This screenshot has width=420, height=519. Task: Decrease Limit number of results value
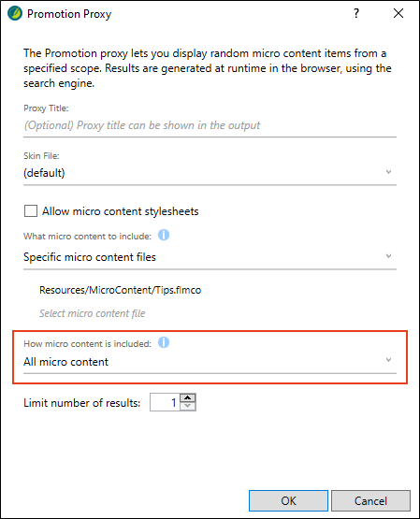pyautogui.click(x=188, y=406)
